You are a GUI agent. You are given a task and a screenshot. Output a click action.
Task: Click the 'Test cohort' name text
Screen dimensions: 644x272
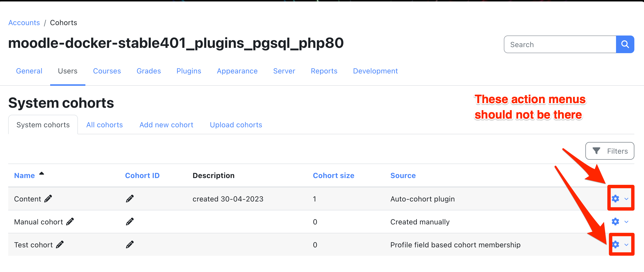[x=33, y=245]
